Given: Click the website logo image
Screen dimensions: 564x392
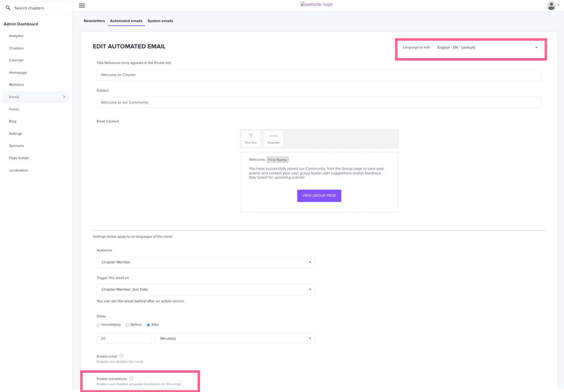Looking at the screenshot, I should (x=316, y=4).
